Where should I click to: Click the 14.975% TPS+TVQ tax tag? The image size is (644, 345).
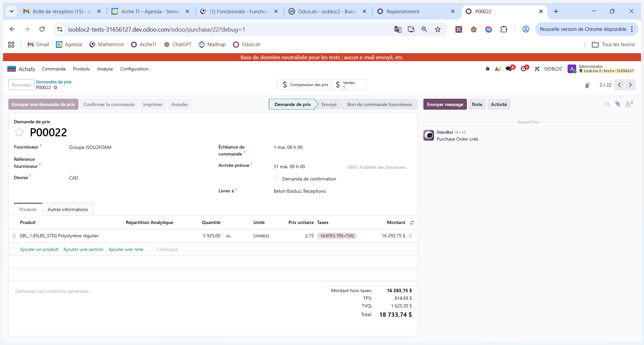(x=337, y=236)
